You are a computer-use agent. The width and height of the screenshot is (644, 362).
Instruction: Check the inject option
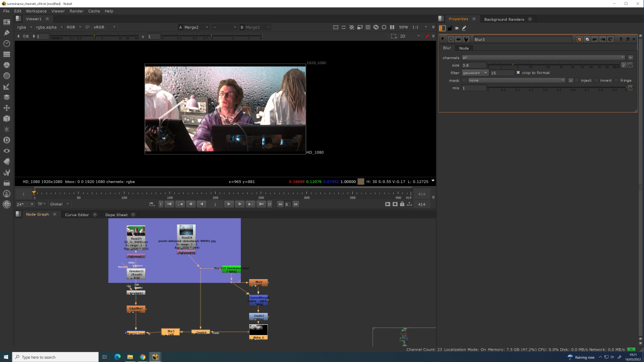pos(577,80)
